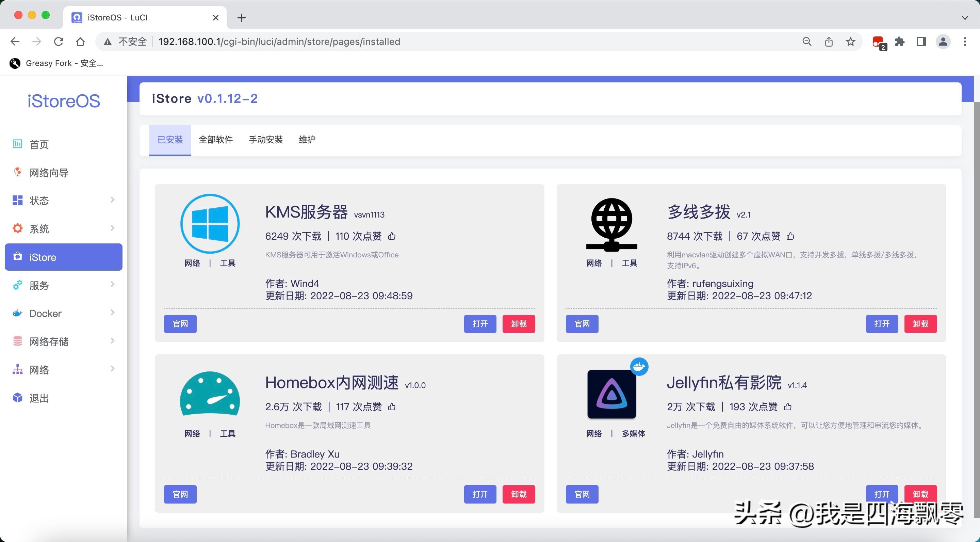Switch to the 全部软件 tab
The height and width of the screenshot is (542, 980).
(215, 140)
